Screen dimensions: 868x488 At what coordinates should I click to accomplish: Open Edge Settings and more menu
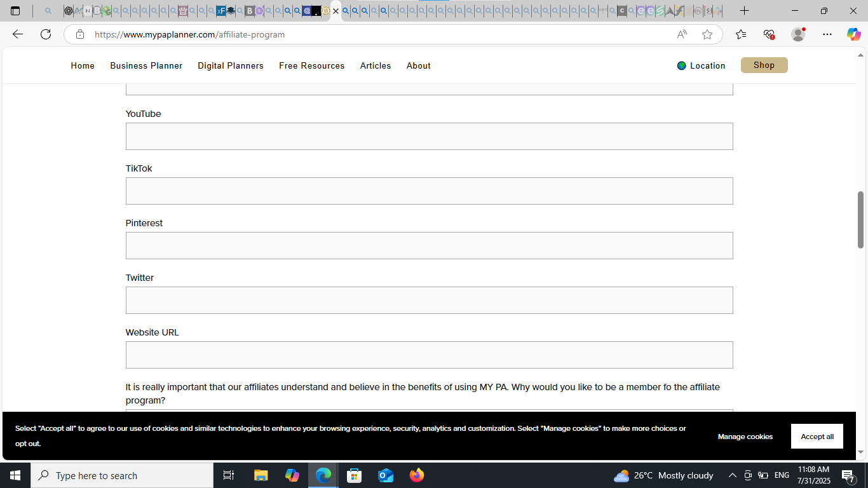tap(827, 34)
